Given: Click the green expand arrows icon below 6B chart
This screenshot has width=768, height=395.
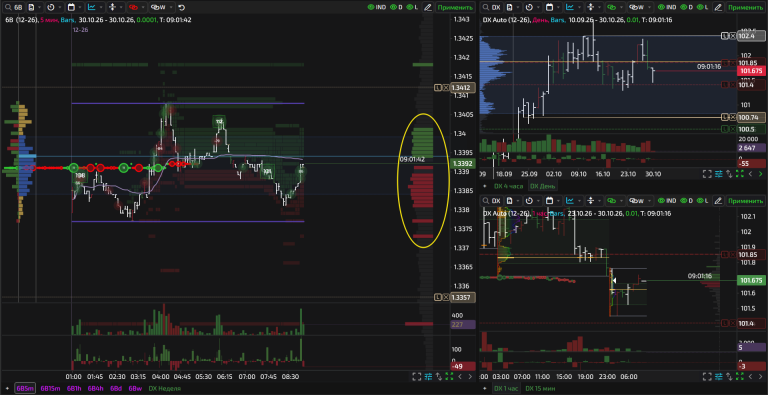Looking at the screenshot, I should pos(449,376).
